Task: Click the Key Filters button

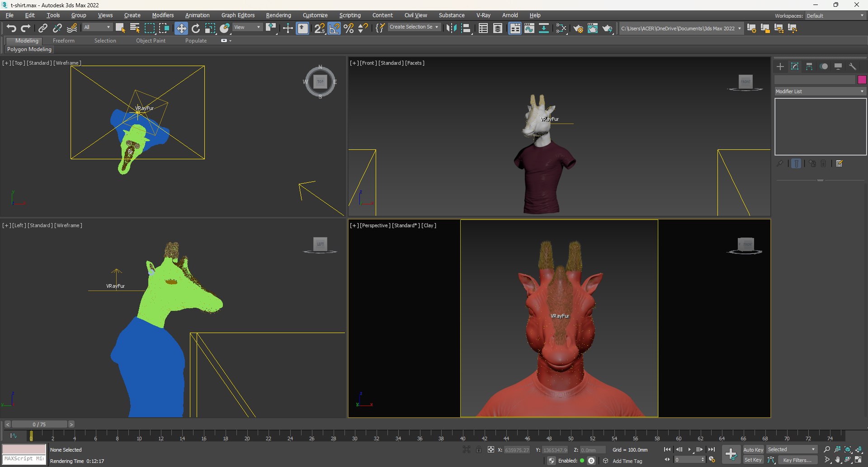Action: click(797, 460)
